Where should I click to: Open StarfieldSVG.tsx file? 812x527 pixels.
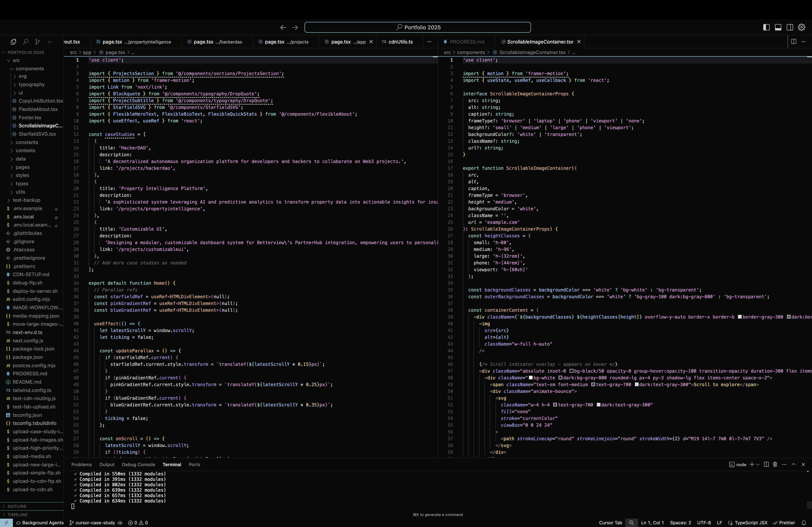37,134
